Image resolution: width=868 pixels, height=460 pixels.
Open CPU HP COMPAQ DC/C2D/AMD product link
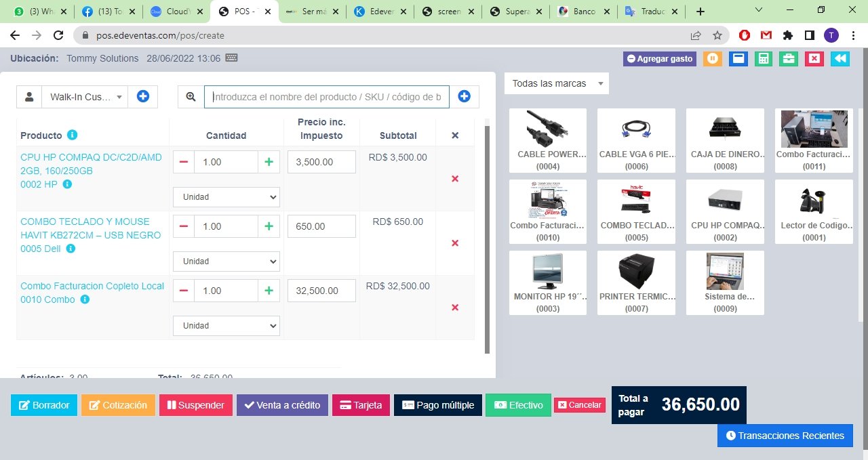point(91,164)
